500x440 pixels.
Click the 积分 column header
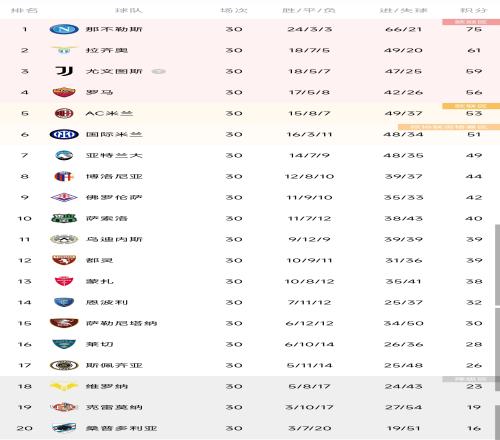pos(474,11)
